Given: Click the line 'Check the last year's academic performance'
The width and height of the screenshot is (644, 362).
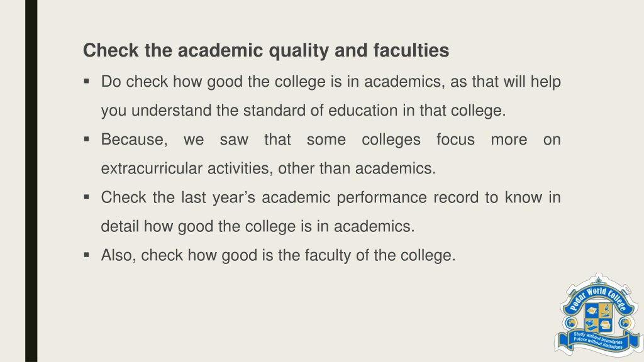Looking at the screenshot, I should coord(331,197).
